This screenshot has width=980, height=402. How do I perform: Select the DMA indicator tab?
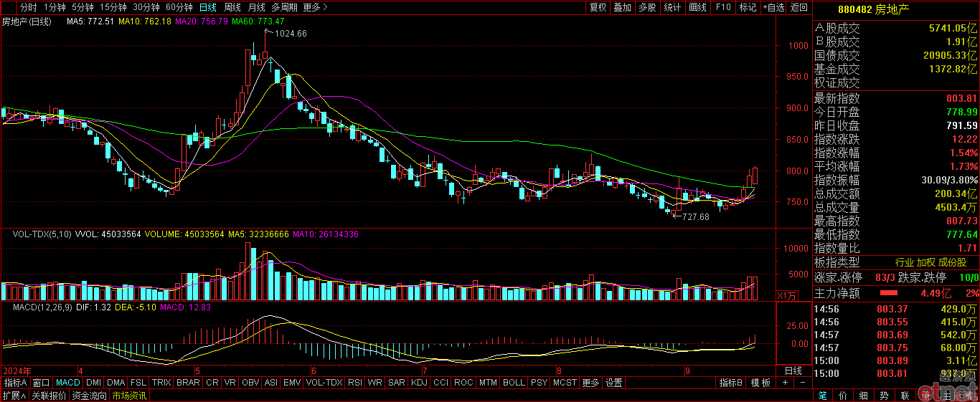click(x=116, y=383)
